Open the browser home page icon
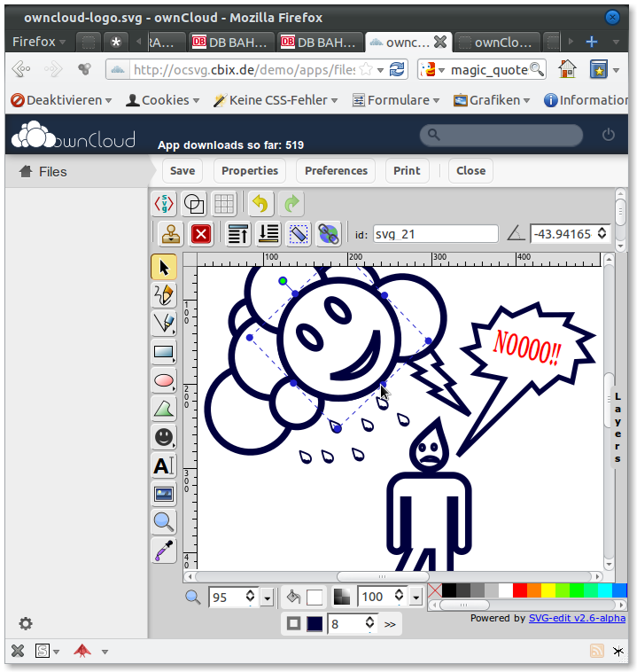The image size is (637, 672). click(x=567, y=68)
